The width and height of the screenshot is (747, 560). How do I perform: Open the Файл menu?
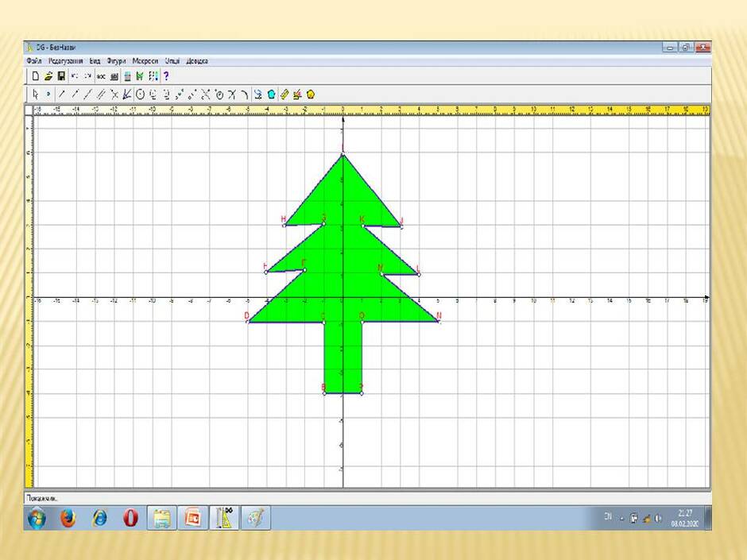click(34, 61)
